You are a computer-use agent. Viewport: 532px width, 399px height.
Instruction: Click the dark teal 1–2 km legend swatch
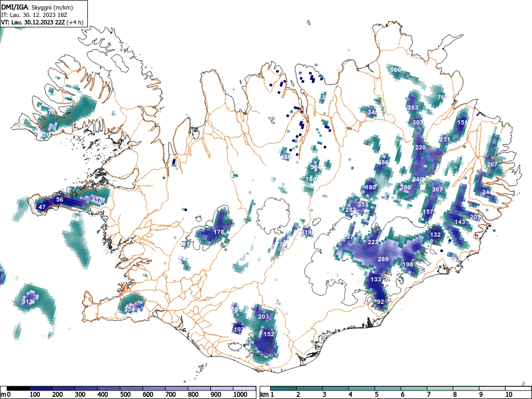[x=284, y=388]
